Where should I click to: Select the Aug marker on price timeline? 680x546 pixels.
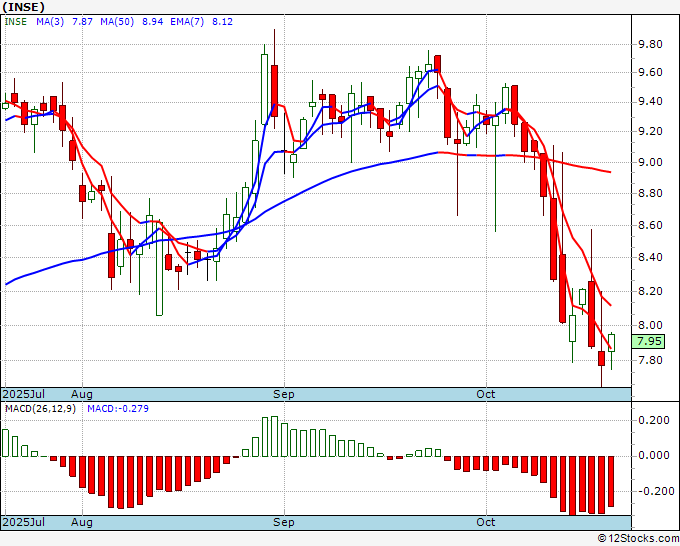tap(82, 394)
